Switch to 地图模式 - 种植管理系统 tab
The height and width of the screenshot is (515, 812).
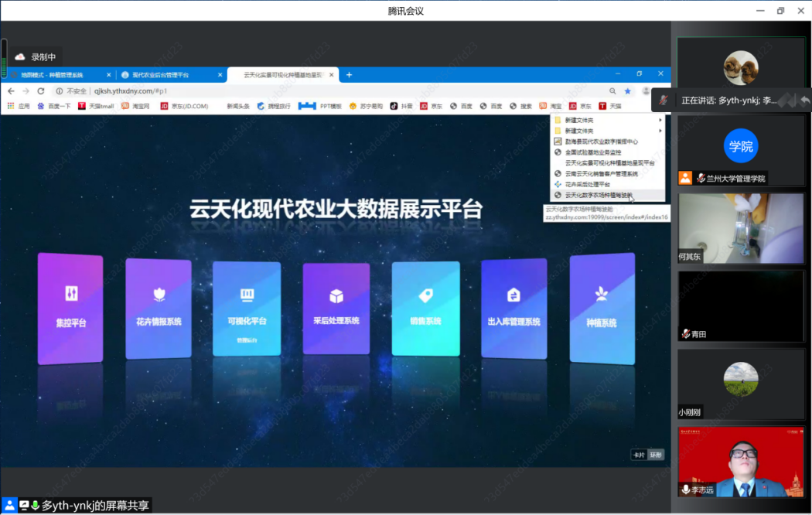(x=56, y=75)
